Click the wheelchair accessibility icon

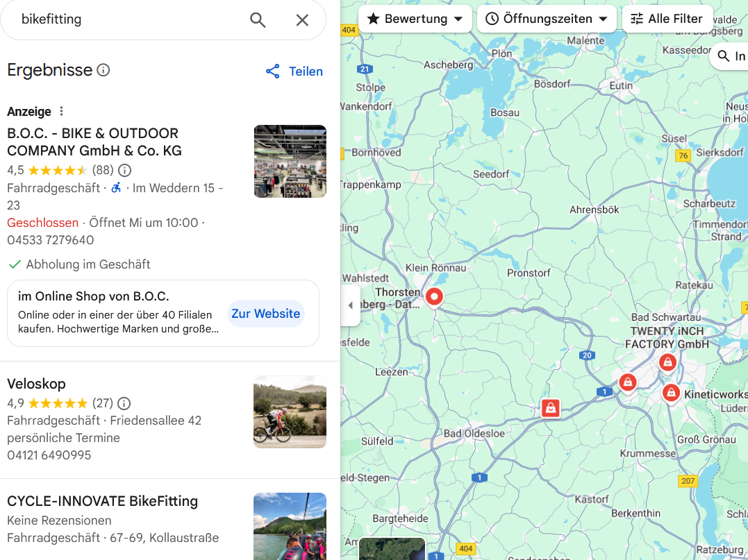click(116, 188)
